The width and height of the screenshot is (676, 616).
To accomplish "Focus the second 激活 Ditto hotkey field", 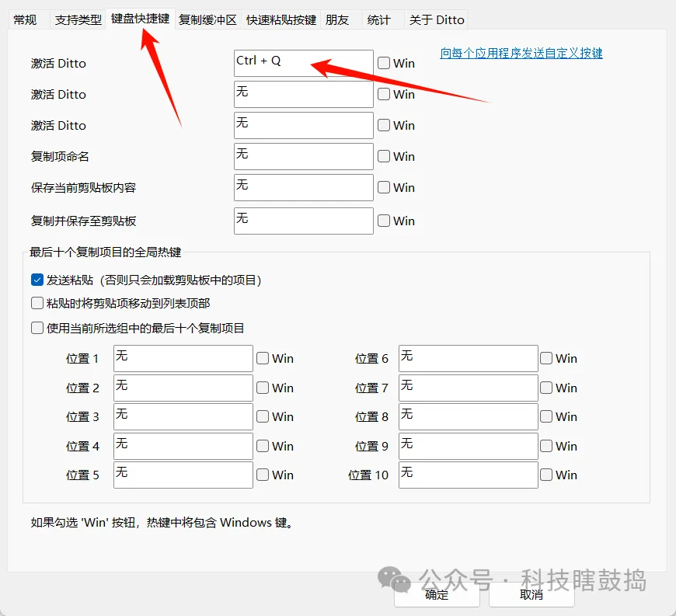I will pyautogui.click(x=304, y=95).
